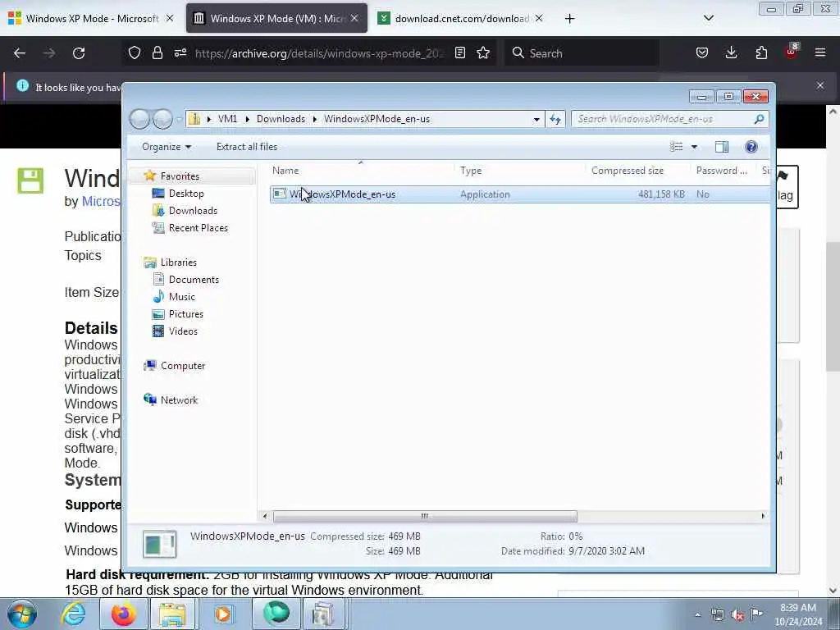Launch Internet Explorer from taskbar
Viewport: 840px width, 630px height.
point(73,614)
